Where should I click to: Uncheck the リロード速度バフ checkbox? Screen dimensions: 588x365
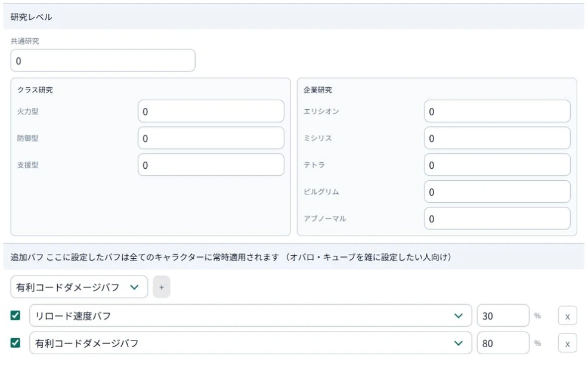tap(16, 315)
